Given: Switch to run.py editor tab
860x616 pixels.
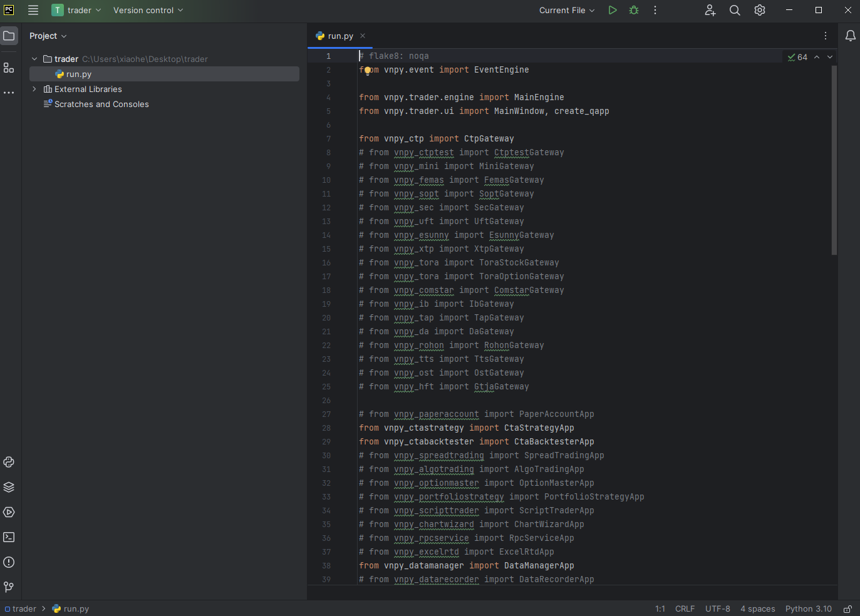Looking at the screenshot, I should click(340, 36).
